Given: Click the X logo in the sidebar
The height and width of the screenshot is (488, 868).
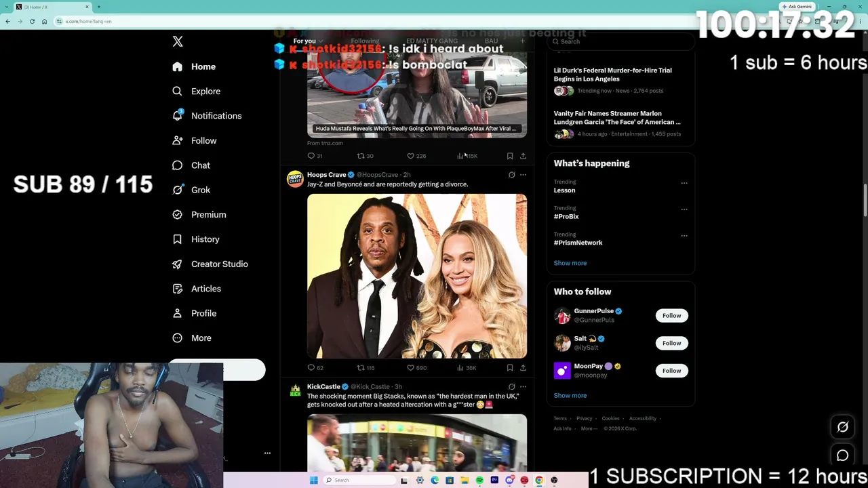Looking at the screenshot, I should point(178,41).
